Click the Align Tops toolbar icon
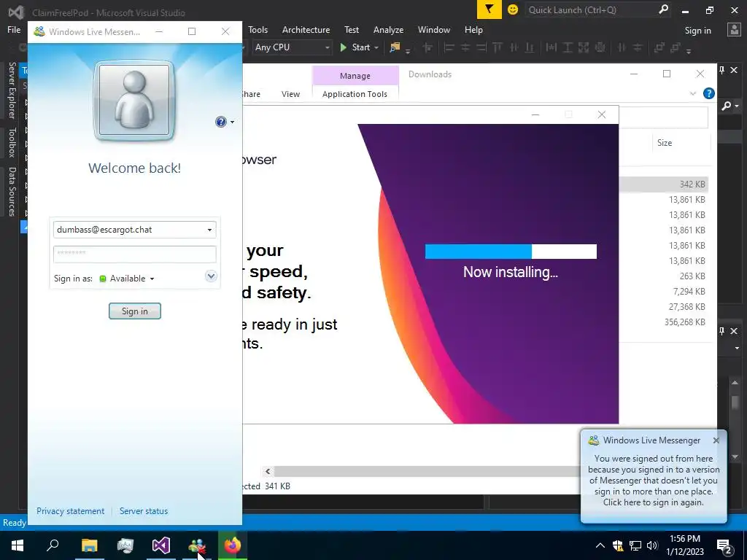This screenshot has height=560, width=747. point(498,47)
